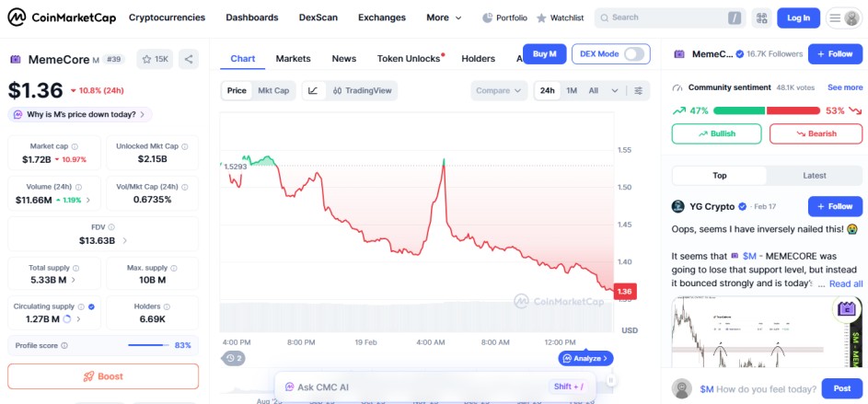Screen dimensions: 868x404
Task: Switch to the News tab
Action: pyautogui.click(x=344, y=59)
